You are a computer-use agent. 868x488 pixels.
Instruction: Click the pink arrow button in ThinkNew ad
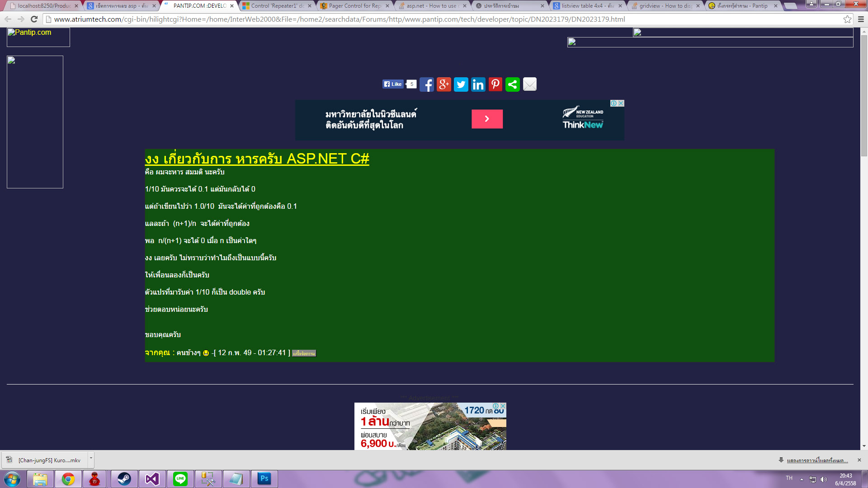(x=487, y=119)
